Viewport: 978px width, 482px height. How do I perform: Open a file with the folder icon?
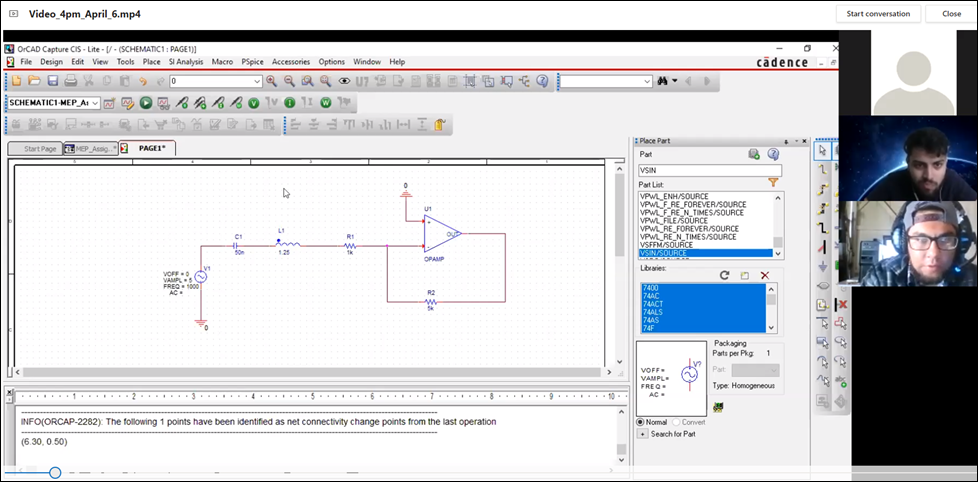pos(34,81)
